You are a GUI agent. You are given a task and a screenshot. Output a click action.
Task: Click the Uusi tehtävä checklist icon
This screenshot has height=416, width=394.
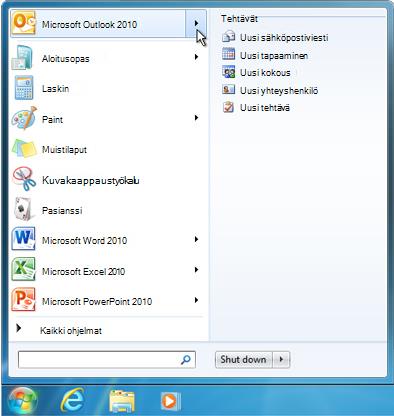point(229,107)
